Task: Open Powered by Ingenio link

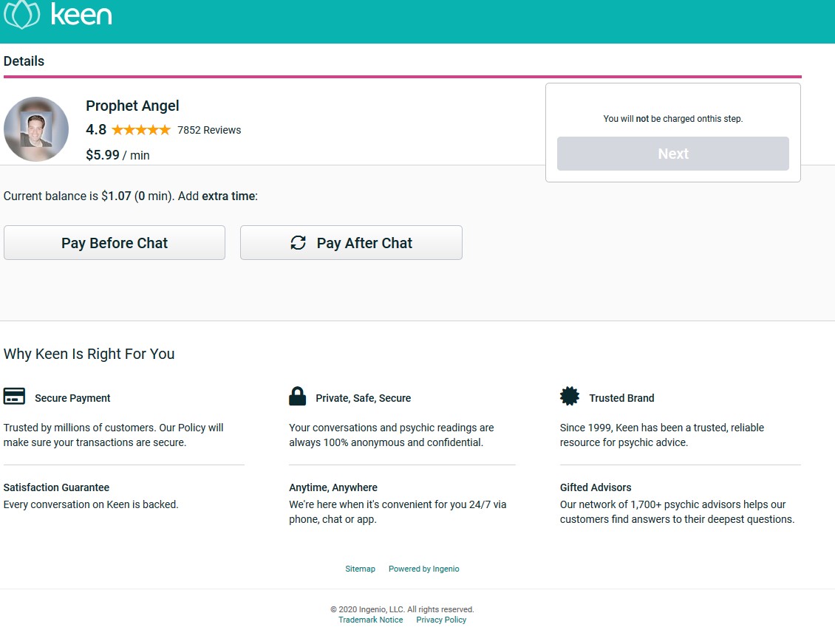Action: [x=424, y=569]
